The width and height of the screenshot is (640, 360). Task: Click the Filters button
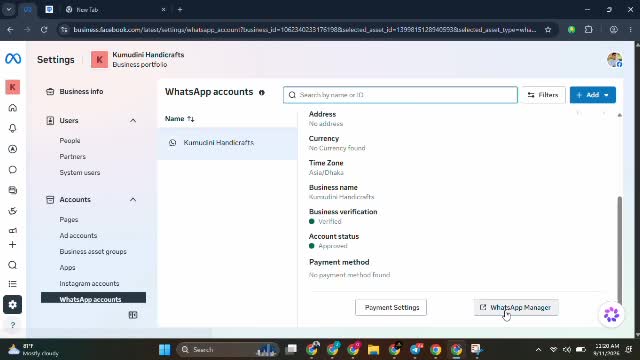pos(543,95)
